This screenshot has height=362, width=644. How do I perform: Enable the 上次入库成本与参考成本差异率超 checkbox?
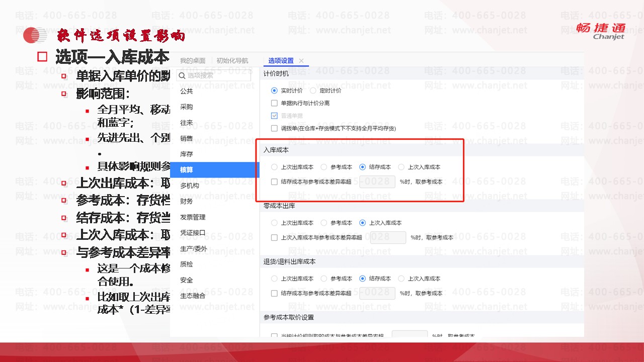[274, 237]
